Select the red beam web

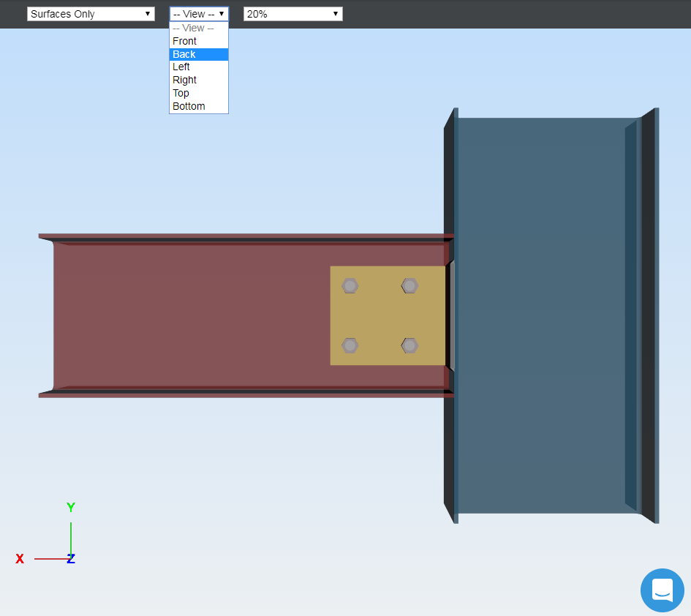tap(192, 316)
